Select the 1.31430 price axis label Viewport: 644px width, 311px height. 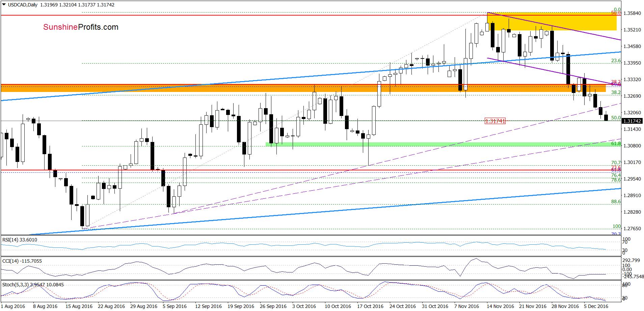(x=632, y=129)
